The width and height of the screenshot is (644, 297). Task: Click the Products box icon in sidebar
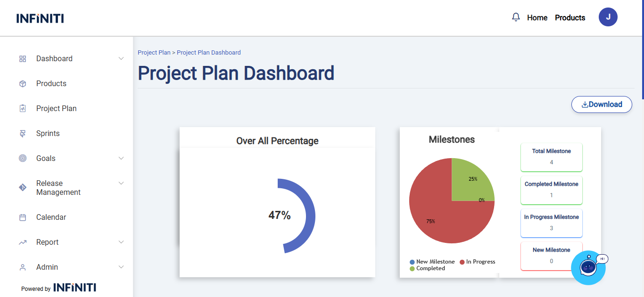[23, 84]
